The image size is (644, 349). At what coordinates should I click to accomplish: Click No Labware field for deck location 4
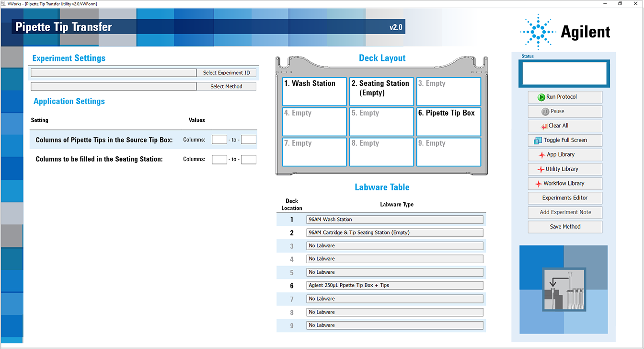click(395, 259)
